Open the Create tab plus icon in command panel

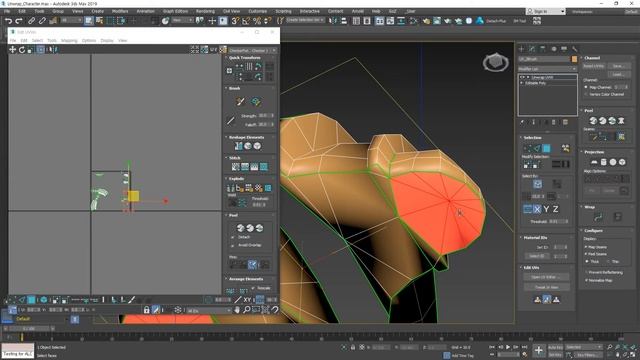tap(521, 49)
